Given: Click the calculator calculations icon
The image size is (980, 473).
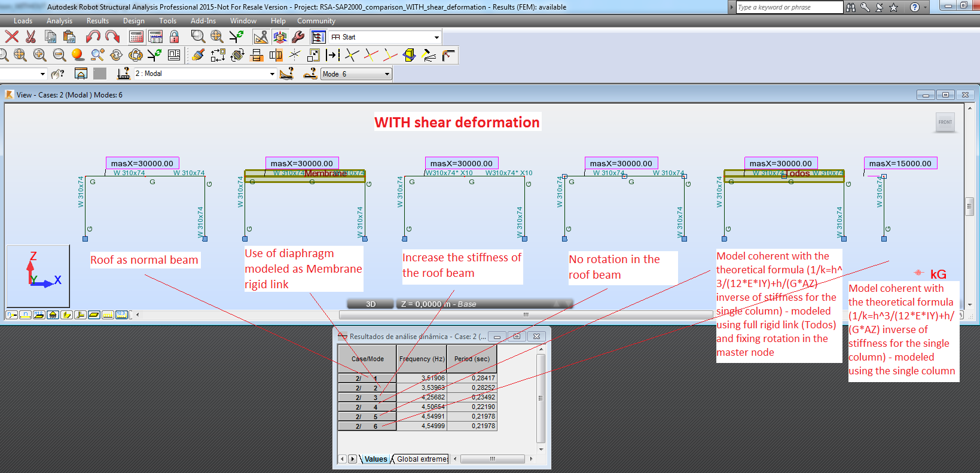Looking at the screenshot, I should [136, 37].
